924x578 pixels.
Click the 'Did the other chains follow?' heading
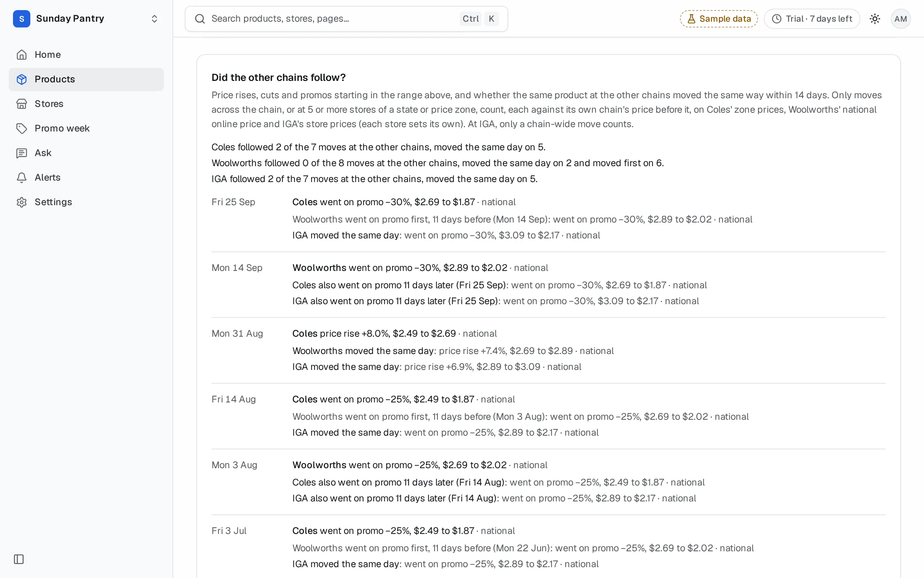point(278,78)
